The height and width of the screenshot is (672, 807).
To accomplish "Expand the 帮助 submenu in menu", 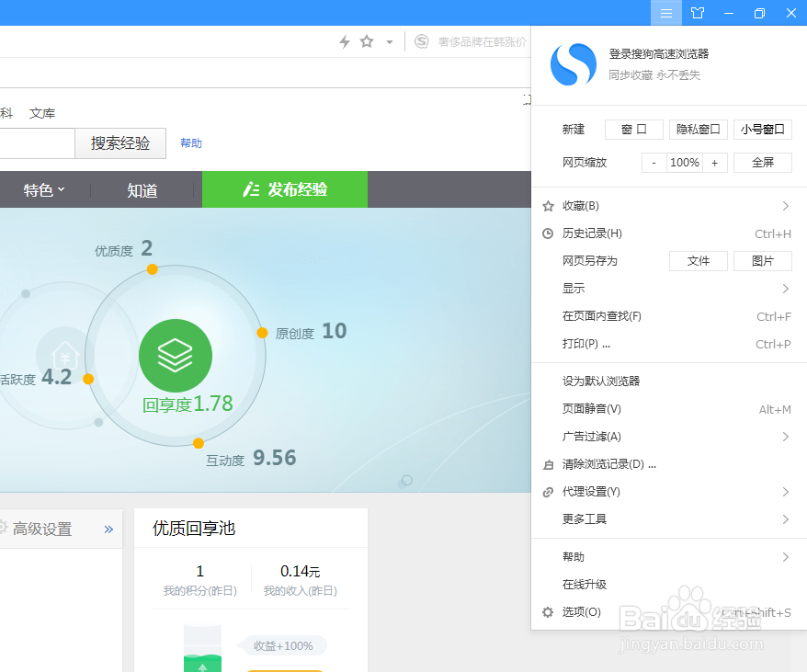I will (668, 557).
